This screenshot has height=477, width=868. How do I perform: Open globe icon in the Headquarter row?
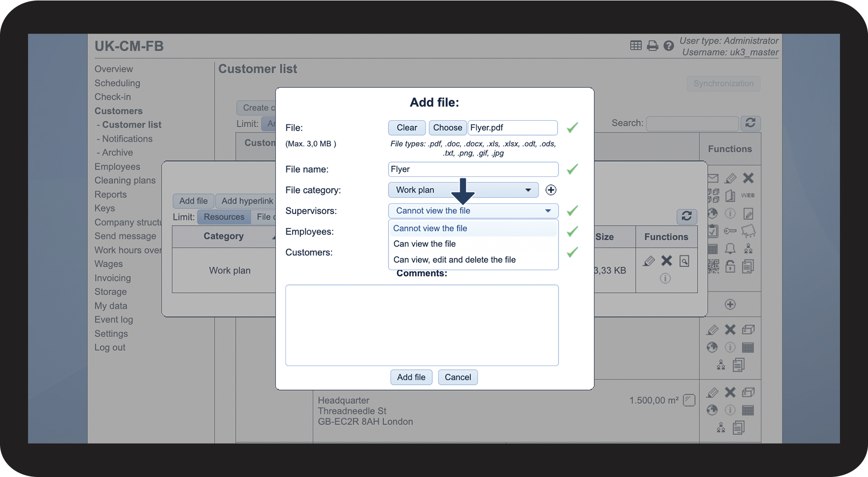tap(712, 410)
